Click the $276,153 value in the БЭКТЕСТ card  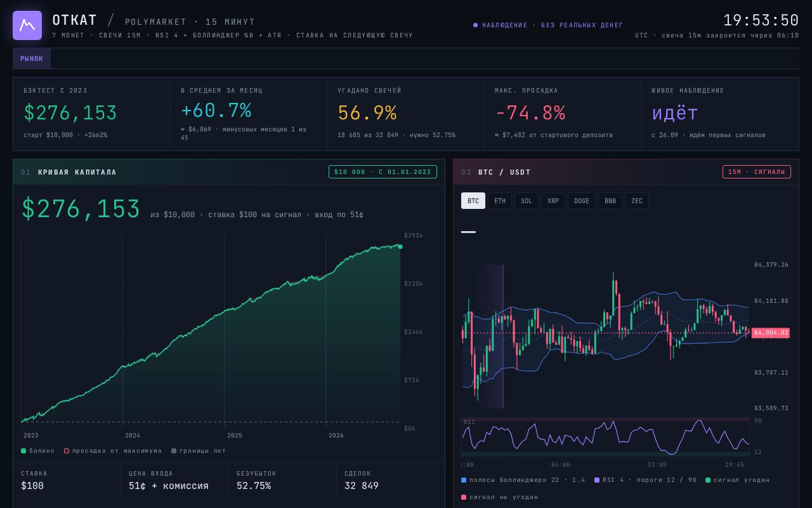[70, 113]
